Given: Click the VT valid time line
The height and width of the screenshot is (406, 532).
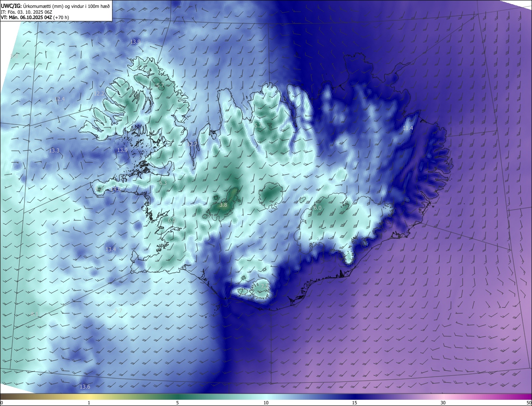Looking at the screenshot, I should click(x=34, y=17).
